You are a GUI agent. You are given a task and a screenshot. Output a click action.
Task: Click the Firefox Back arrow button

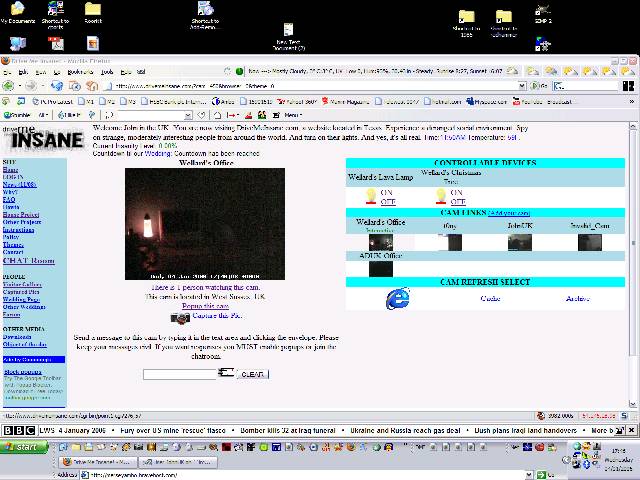(x=8, y=86)
